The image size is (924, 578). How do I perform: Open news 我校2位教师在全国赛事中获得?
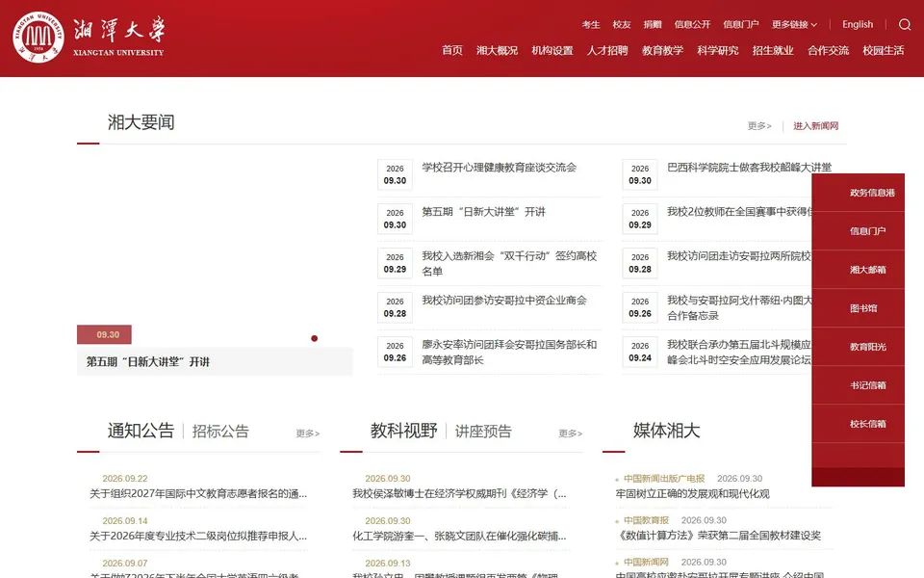[x=739, y=212]
